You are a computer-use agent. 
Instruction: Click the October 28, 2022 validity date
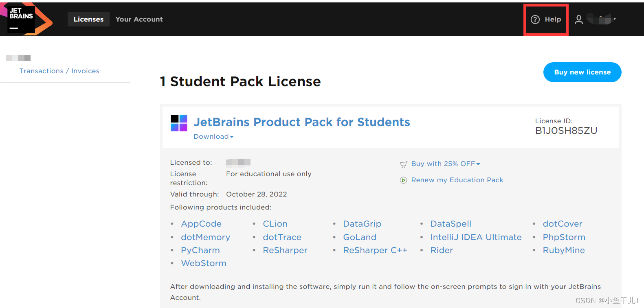[x=257, y=194]
